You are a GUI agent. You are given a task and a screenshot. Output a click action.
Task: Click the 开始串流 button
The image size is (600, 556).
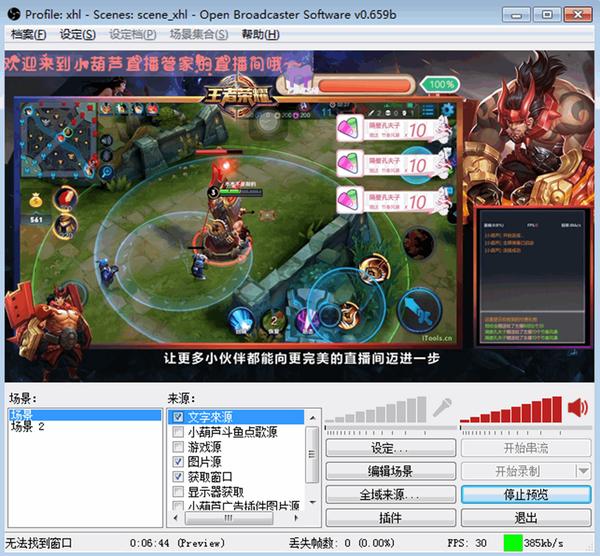[x=526, y=448]
